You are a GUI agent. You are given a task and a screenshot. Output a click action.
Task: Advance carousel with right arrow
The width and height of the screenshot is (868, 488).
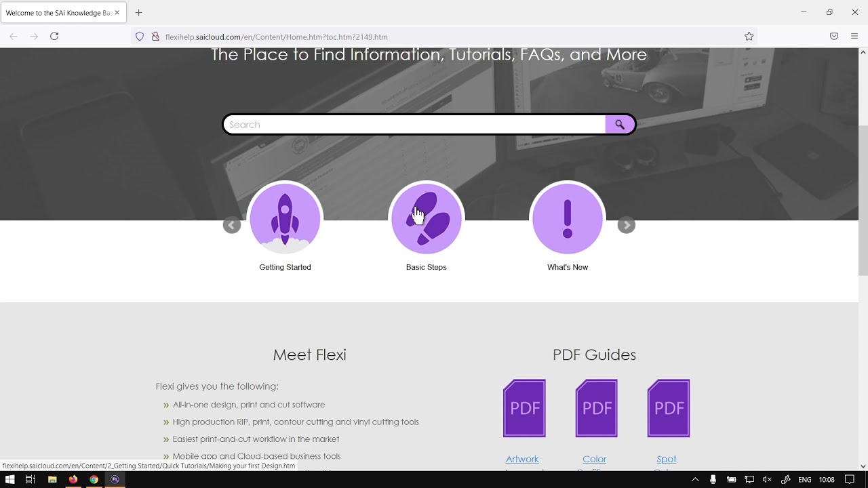pos(627,226)
